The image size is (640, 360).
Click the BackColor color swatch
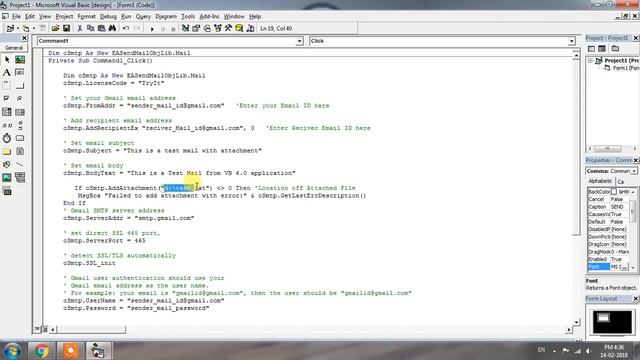613,192
